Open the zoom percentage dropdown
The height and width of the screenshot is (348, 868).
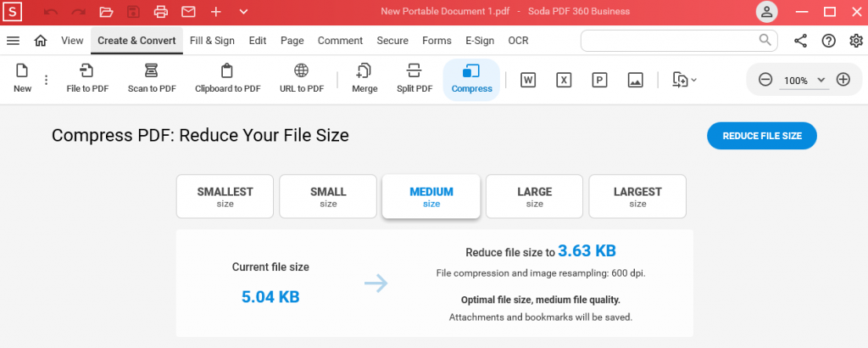point(821,80)
